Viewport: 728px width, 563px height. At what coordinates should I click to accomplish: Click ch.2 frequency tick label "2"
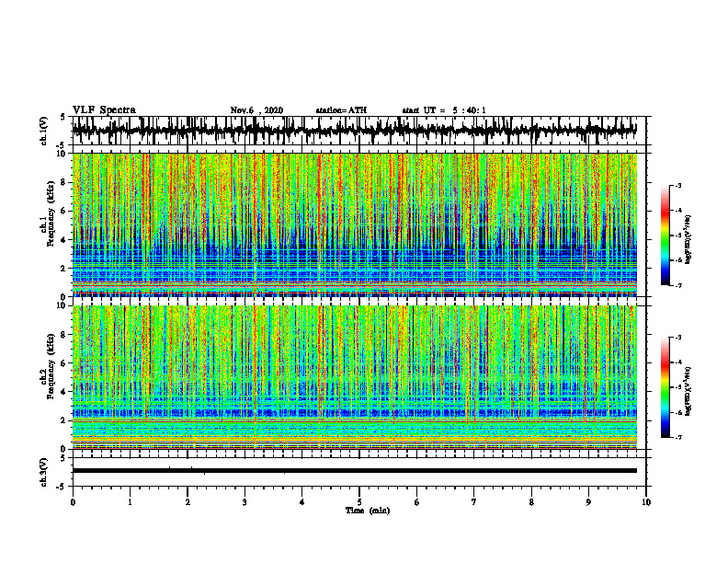64,420
